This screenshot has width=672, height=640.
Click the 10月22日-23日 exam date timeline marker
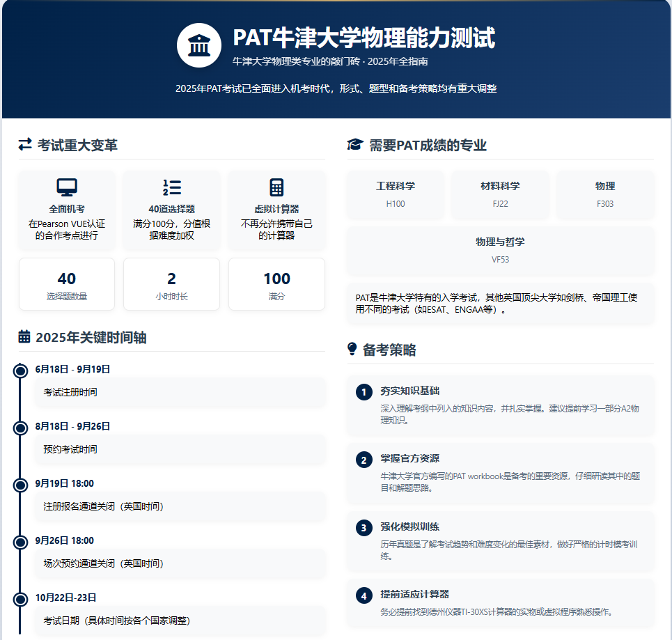(x=20, y=599)
